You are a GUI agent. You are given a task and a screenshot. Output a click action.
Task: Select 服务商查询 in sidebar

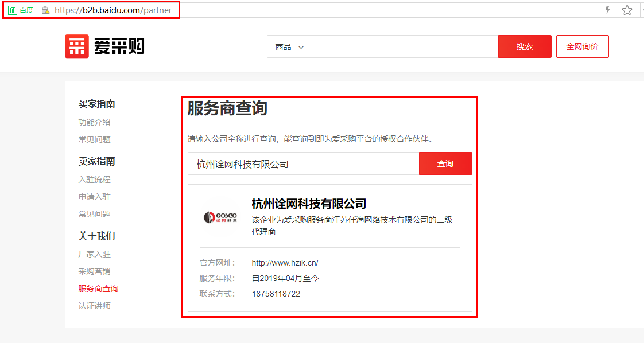pos(98,289)
